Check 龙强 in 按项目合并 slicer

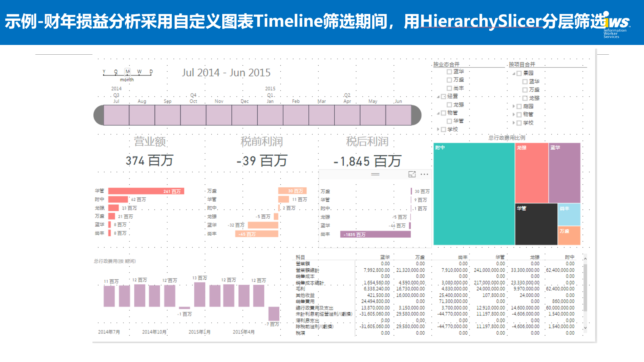click(525, 98)
